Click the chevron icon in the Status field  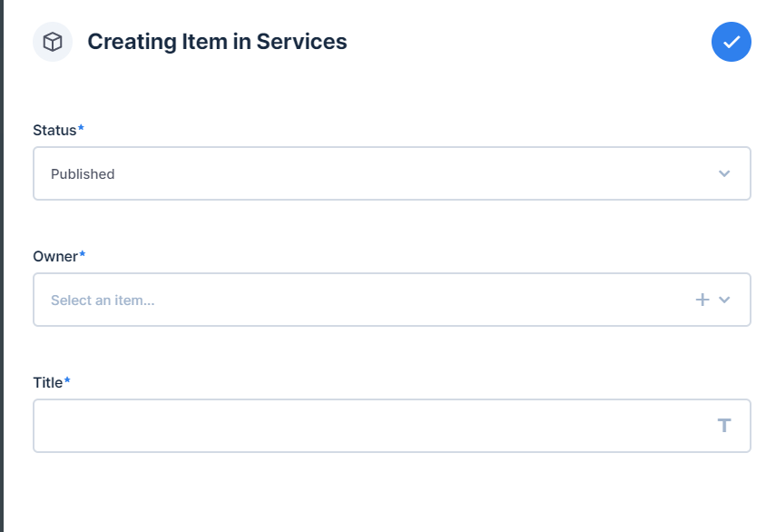pyautogui.click(x=724, y=173)
